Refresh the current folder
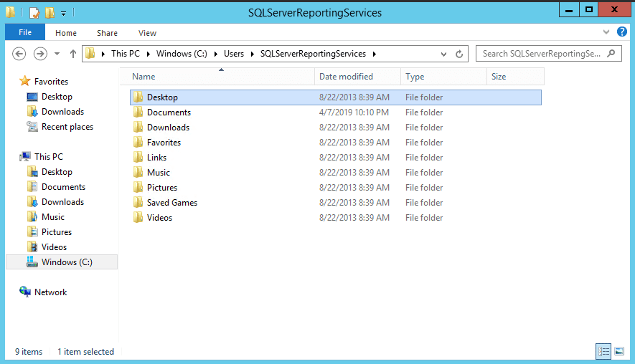The image size is (635, 364). pos(459,54)
